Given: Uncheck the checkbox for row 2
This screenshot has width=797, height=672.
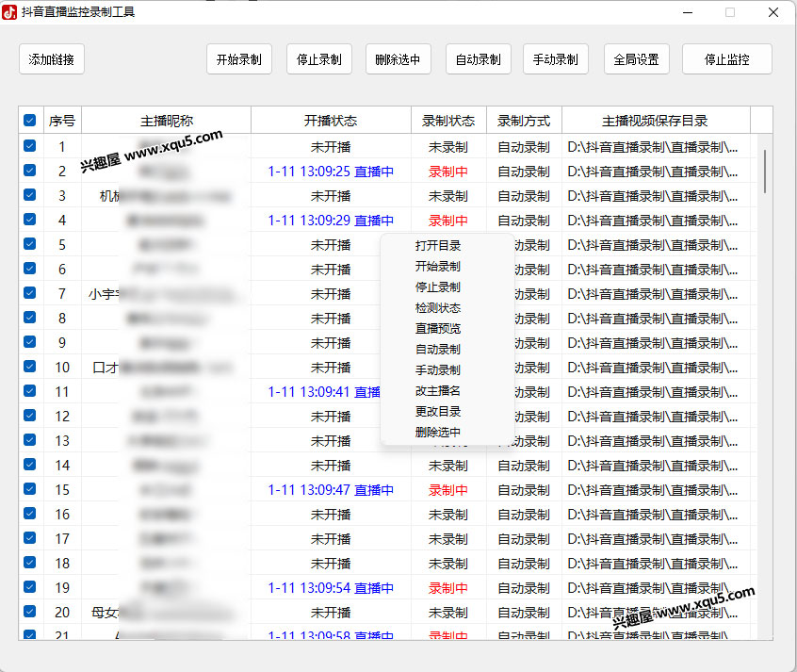Looking at the screenshot, I should [30, 171].
